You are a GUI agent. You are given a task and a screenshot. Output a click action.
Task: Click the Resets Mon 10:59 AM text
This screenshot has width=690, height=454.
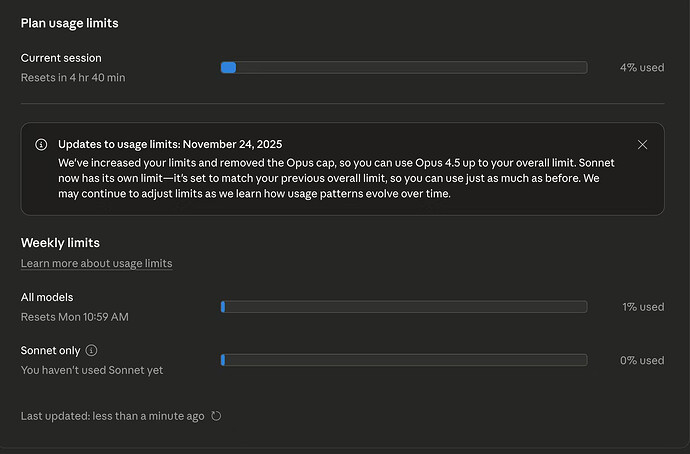pos(75,317)
